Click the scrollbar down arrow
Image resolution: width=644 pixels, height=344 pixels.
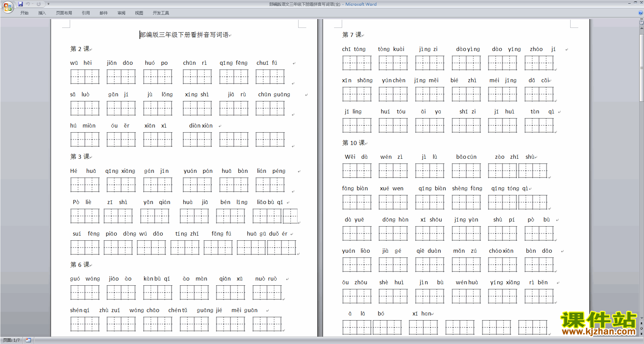tap(642, 318)
